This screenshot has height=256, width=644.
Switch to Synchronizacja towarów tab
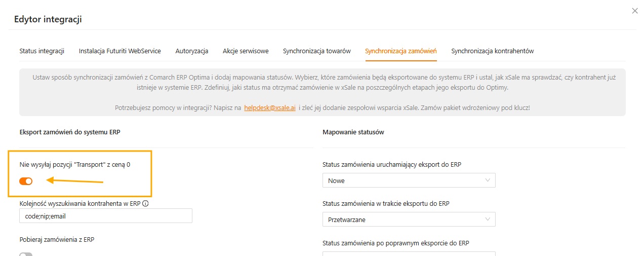(317, 51)
